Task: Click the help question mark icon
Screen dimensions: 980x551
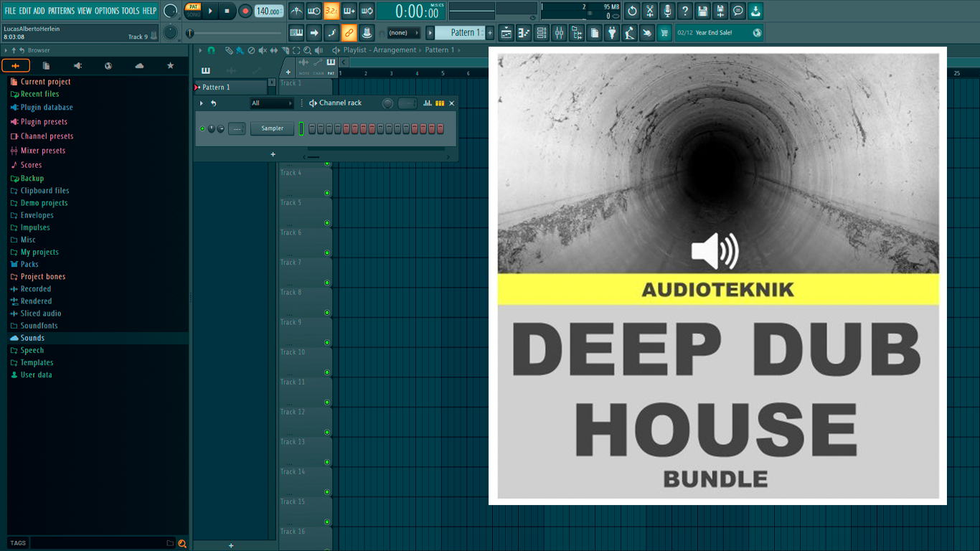Action: tap(685, 11)
